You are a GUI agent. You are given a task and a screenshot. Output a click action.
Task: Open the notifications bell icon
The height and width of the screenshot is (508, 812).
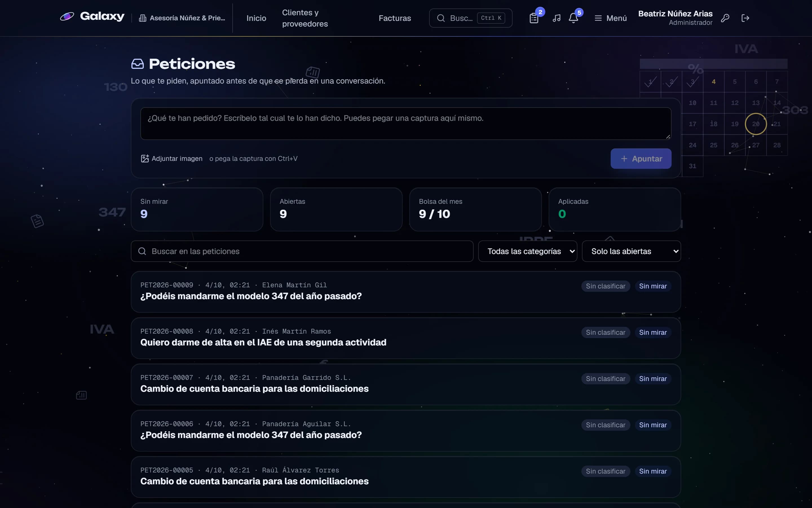[573, 18]
